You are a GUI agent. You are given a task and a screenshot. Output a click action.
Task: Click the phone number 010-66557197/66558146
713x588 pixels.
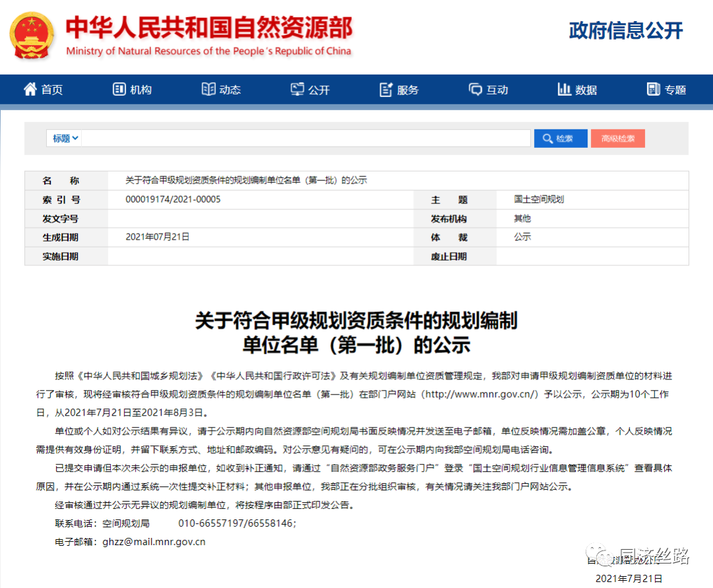coord(236,523)
